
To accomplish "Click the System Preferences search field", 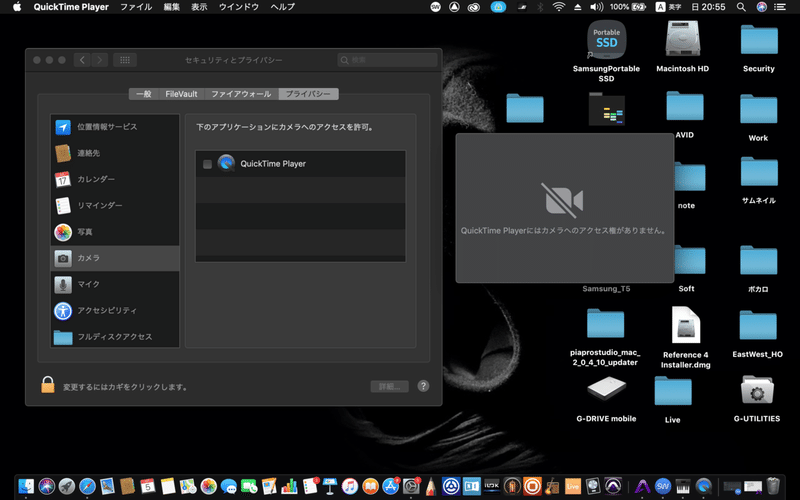I will pos(387,60).
